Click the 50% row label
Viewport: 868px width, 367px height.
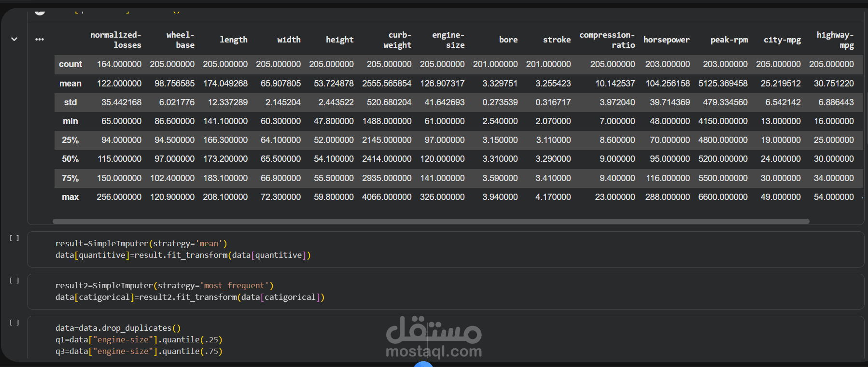click(x=70, y=159)
